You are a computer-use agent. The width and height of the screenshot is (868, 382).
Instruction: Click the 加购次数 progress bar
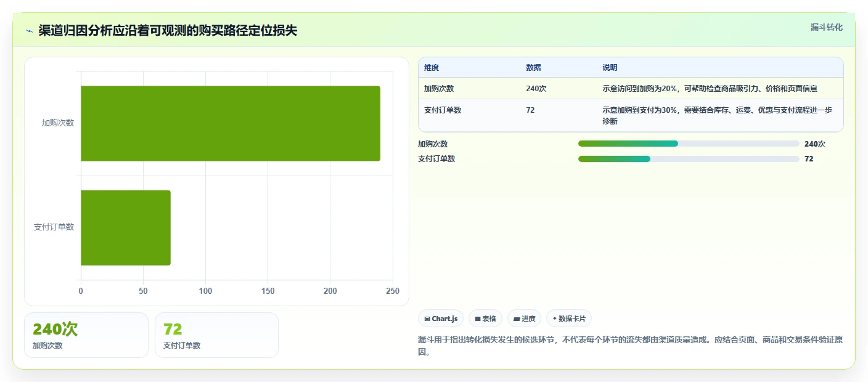pos(689,144)
